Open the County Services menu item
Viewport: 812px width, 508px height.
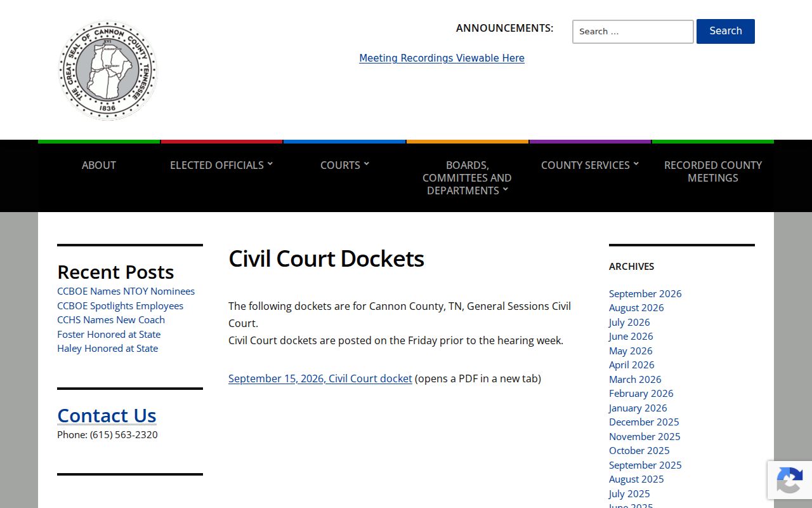pyautogui.click(x=586, y=165)
